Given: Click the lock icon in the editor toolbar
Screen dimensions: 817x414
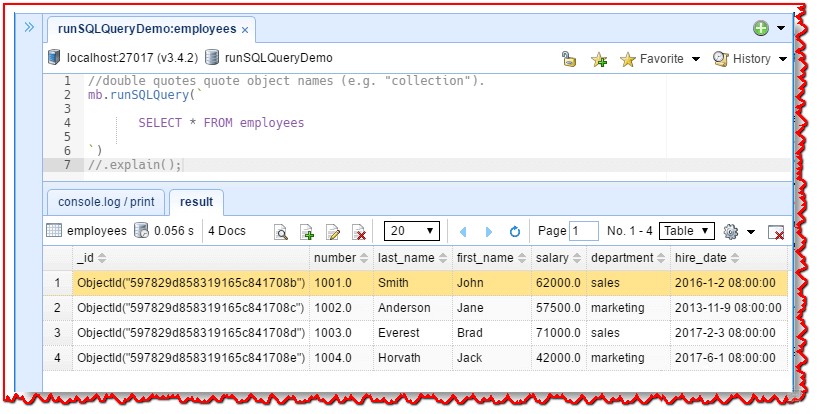Looking at the screenshot, I should tap(569, 59).
